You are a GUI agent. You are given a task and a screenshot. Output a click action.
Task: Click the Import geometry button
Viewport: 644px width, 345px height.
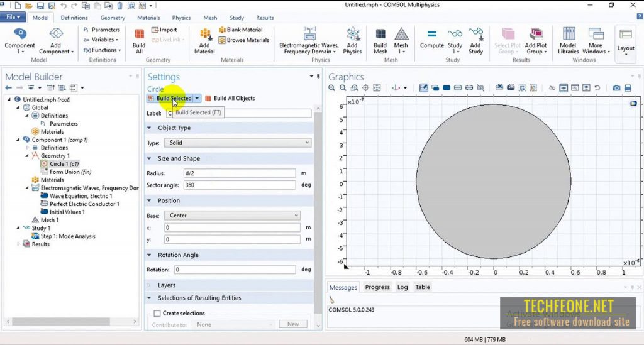tap(164, 30)
